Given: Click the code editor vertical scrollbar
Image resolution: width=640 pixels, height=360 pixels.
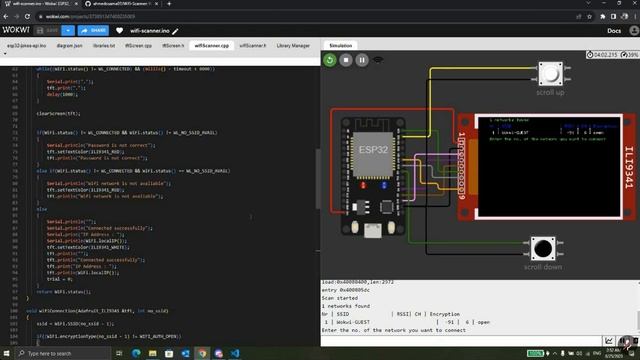Looking at the screenshot, I should click(x=318, y=179).
